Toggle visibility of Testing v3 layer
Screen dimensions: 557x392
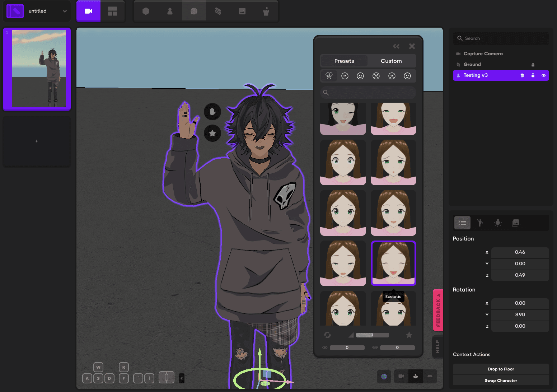point(544,75)
